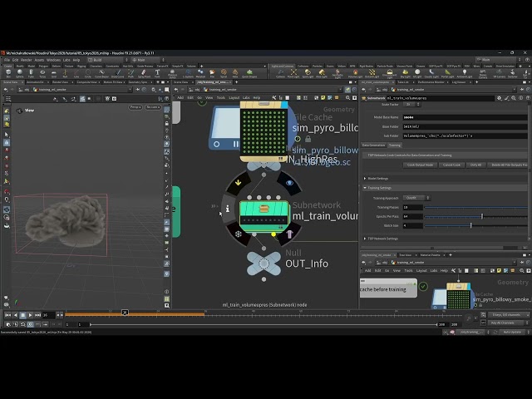Collapse the Training Settings section

pyautogui.click(x=377, y=188)
